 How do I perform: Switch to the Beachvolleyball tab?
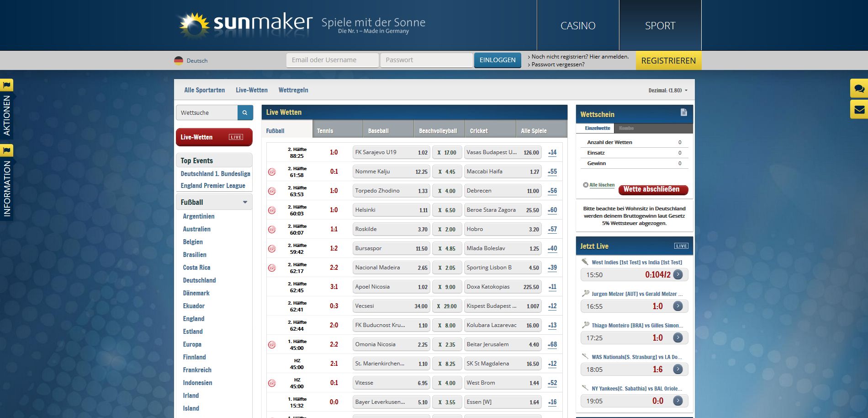click(x=439, y=129)
